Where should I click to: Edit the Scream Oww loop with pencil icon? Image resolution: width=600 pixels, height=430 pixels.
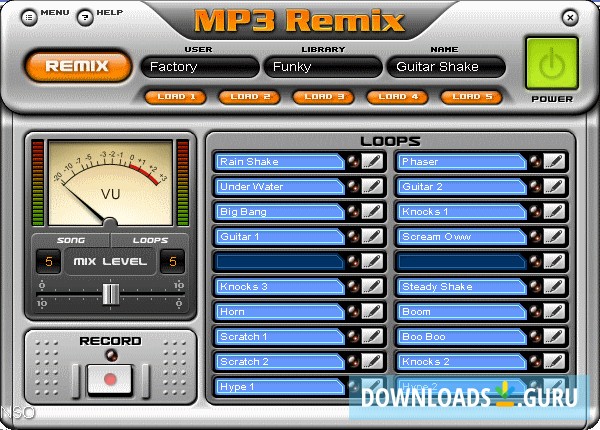pos(554,236)
